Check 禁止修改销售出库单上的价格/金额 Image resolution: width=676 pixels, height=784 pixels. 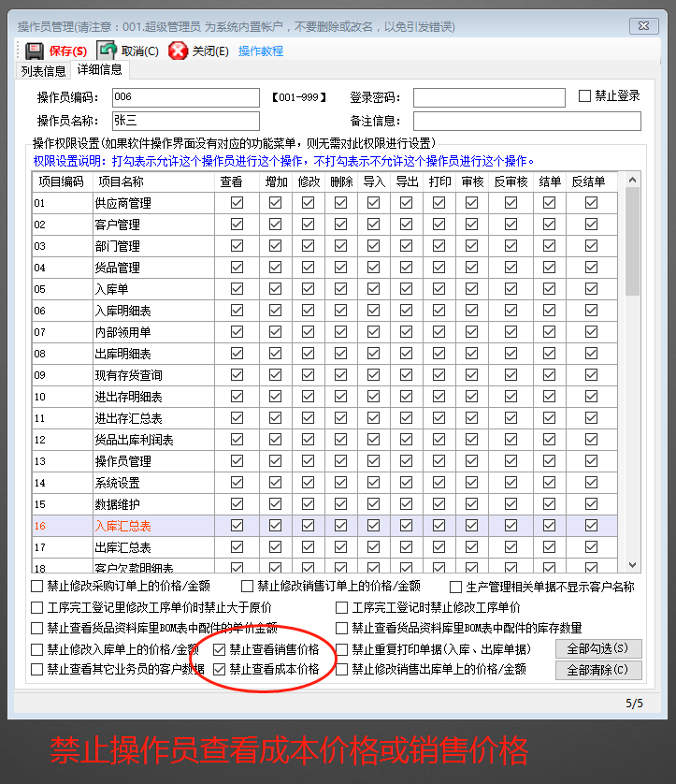click(342, 670)
